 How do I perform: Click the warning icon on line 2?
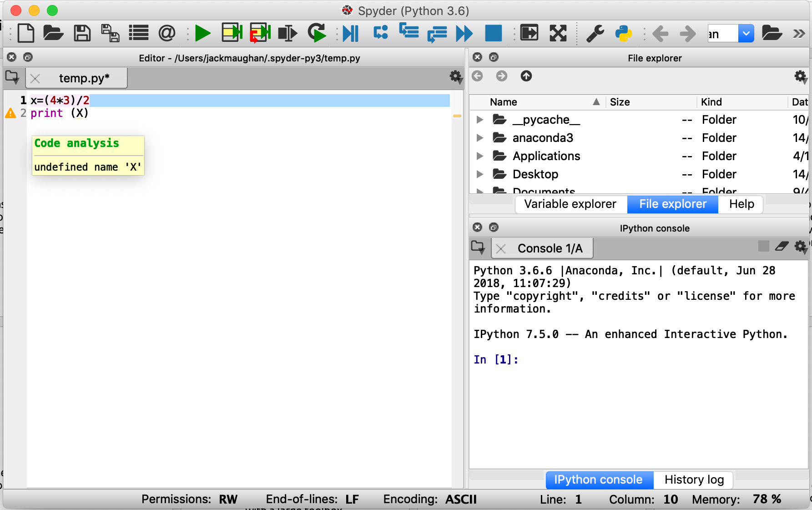(10, 113)
